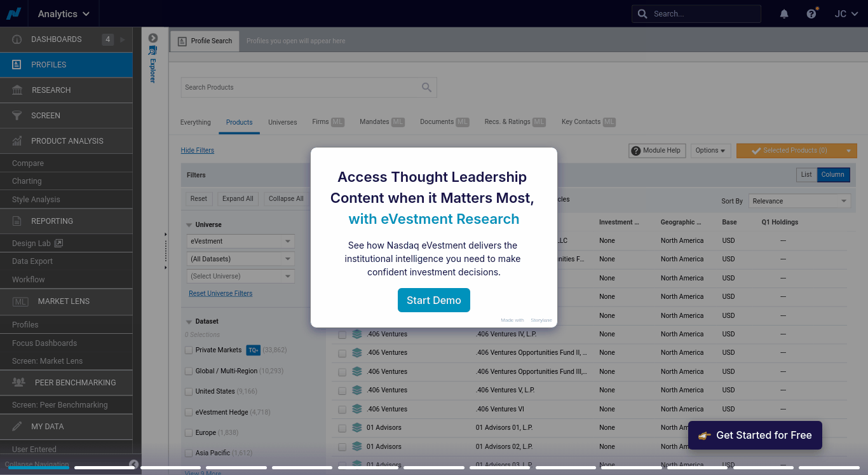Viewport: 868px width, 475px height.
Task: Click the stack icon for .406 Ventures V, L.P.
Action: [x=356, y=390]
